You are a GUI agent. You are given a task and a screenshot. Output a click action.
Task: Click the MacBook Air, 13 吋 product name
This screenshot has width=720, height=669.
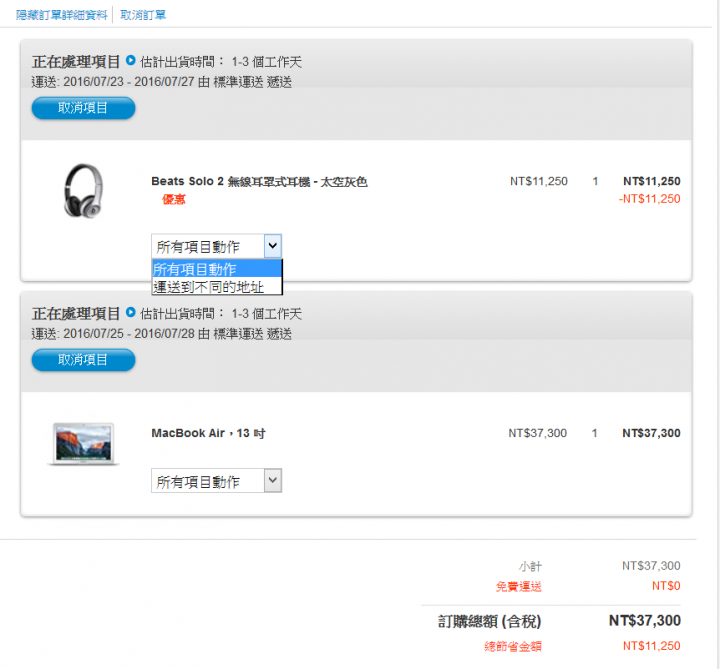208,433
